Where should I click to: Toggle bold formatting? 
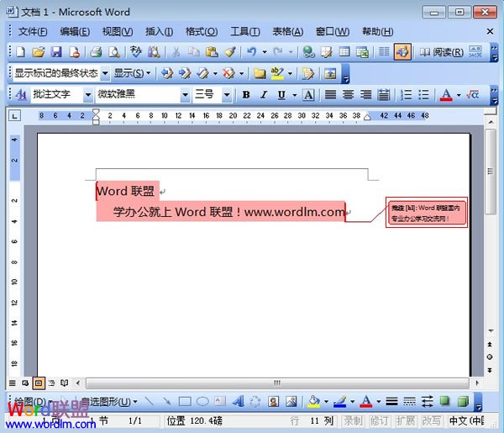click(246, 94)
